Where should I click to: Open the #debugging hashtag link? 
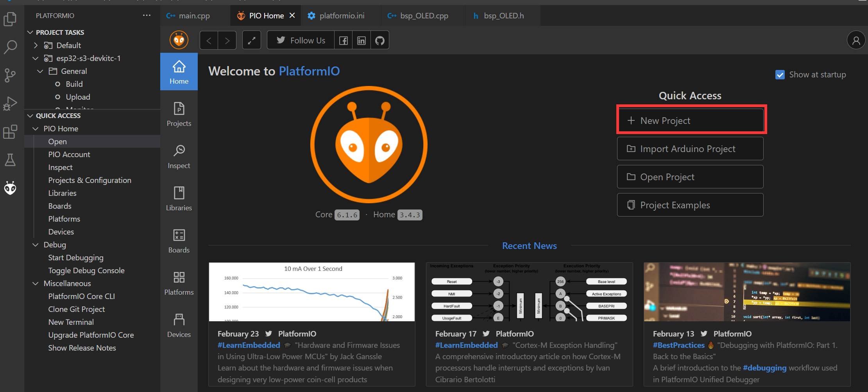pyautogui.click(x=764, y=368)
